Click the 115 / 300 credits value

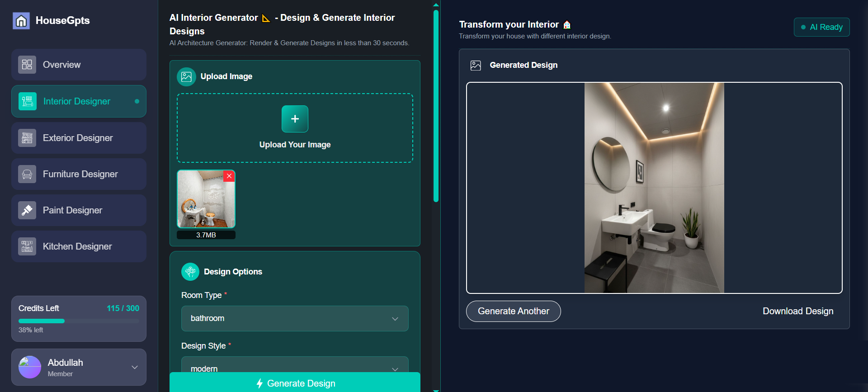pyautogui.click(x=123, y=308)
